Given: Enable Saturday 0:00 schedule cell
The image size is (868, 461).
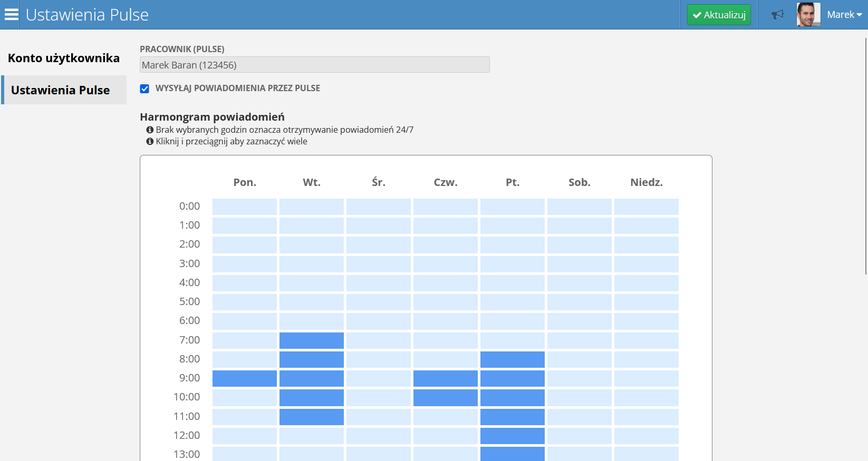Looking at the screenshot, I should (580, 207).
